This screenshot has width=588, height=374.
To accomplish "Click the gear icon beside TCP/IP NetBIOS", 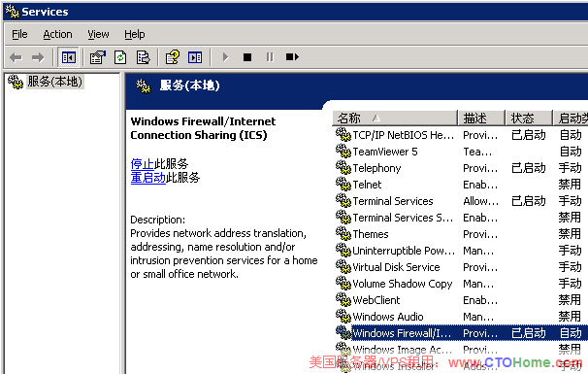I will click(343, 134).
